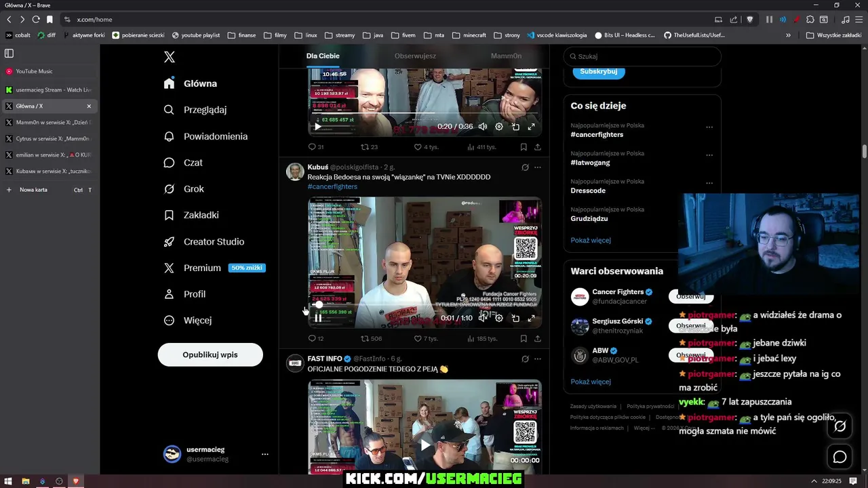Open the floating Grok button at bottom right
This screenshot has height=488, width=868.
840,426
